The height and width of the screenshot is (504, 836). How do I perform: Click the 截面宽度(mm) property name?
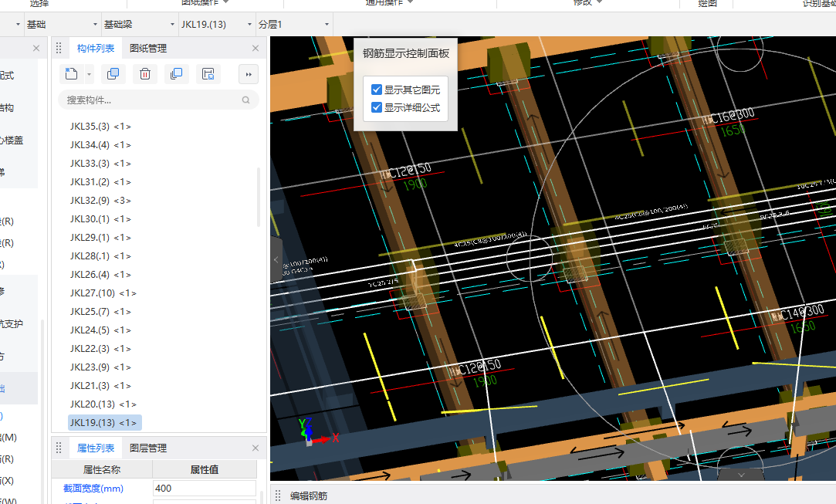(93, 488)
